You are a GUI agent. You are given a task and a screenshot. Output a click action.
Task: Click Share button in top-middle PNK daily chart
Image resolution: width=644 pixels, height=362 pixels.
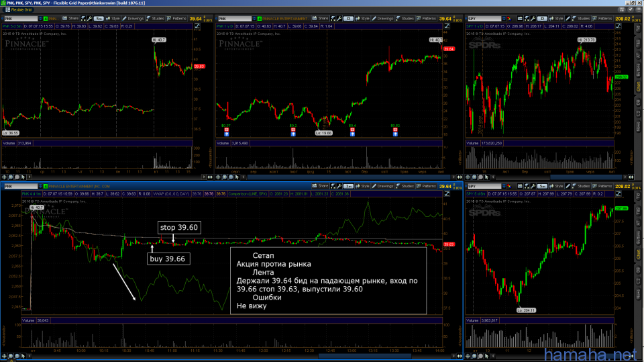[x=321, y=19]
